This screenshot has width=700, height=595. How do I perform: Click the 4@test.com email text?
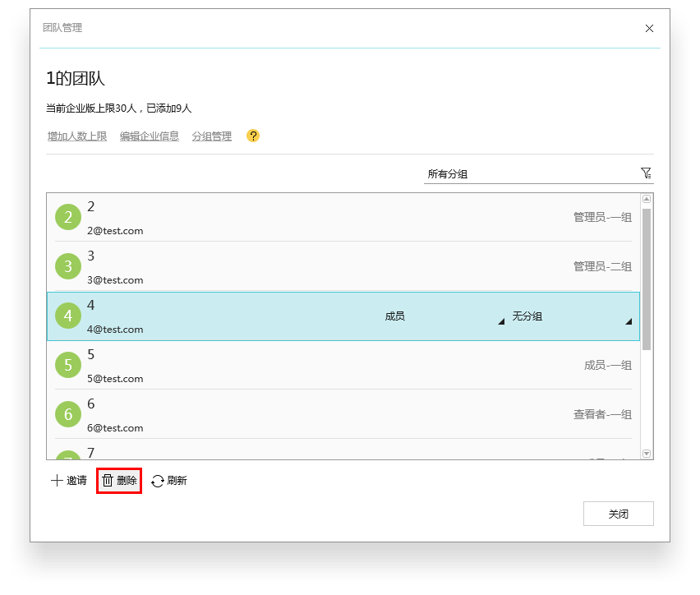click(115, 330)
